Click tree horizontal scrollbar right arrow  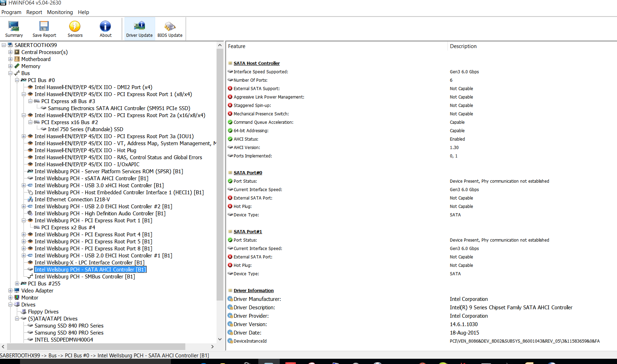click(x=212, y=346)
